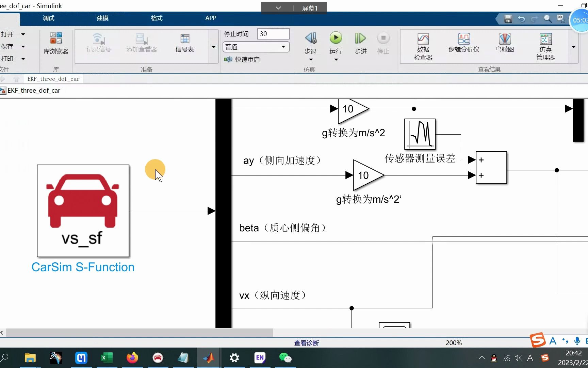Click the 查看诊断 (View diagnostics) link
Image resolution: width=588 pixels, height=368 pixels.
point(307,343)
